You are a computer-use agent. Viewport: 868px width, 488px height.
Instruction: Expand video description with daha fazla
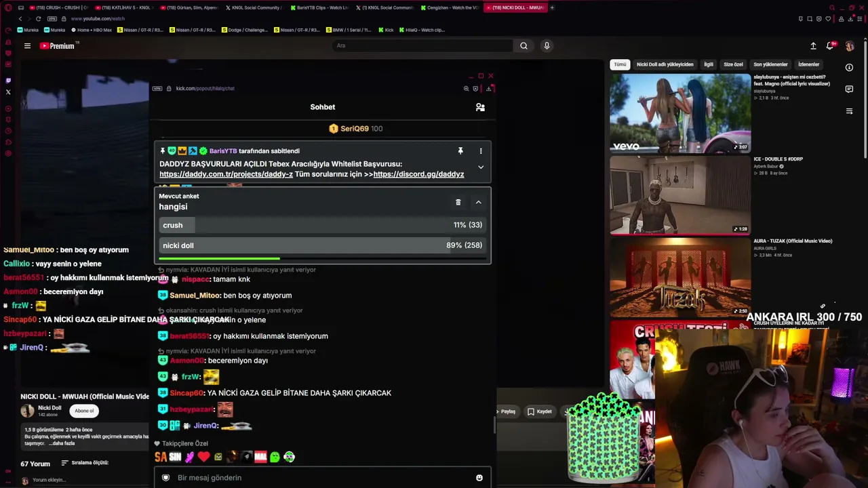point(62,443)
